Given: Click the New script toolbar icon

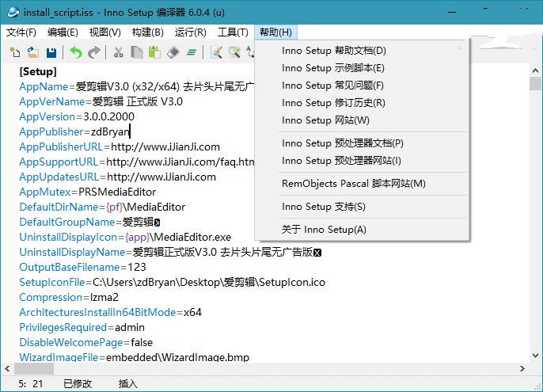Looking at the screenshot, I should click(15, 52).
